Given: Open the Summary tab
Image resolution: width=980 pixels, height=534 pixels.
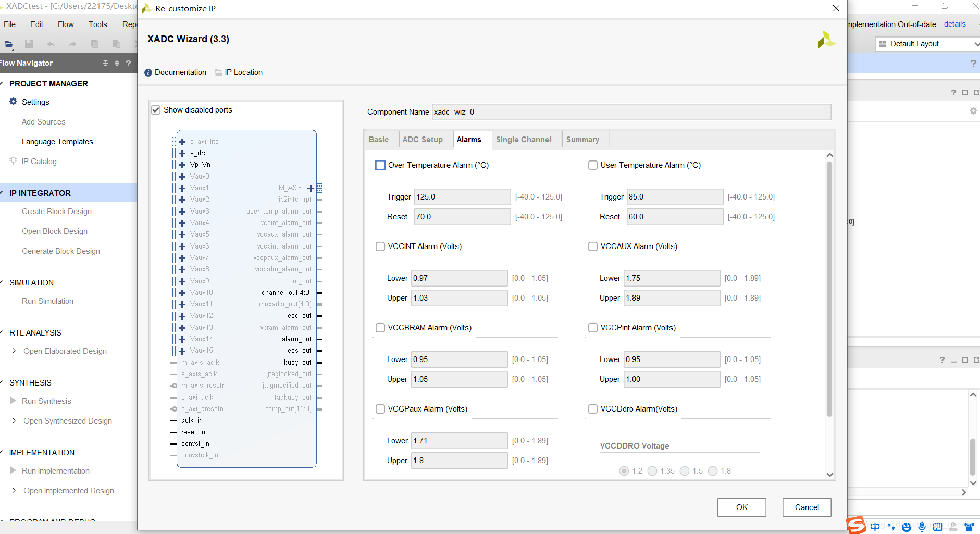Looking at the screenshot, I should point(582,140).
